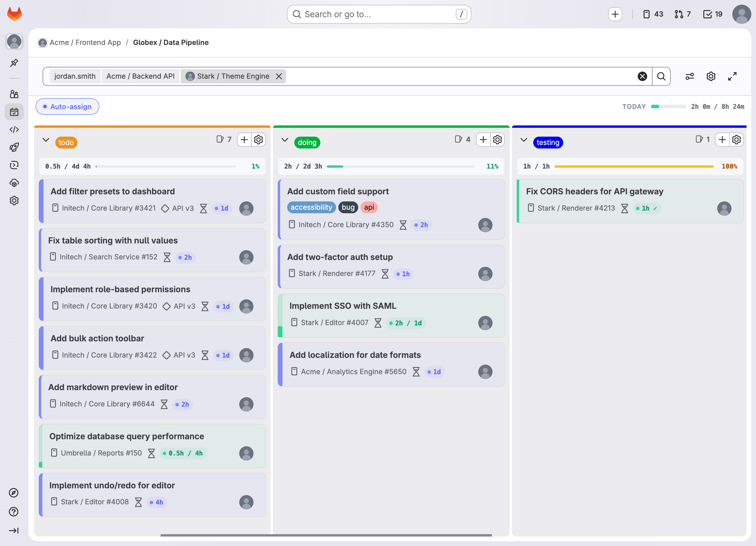The height and width of the screenshot is (546, 756).
Task: Toggle the Auto-assign switch
Action: point(67,106)
